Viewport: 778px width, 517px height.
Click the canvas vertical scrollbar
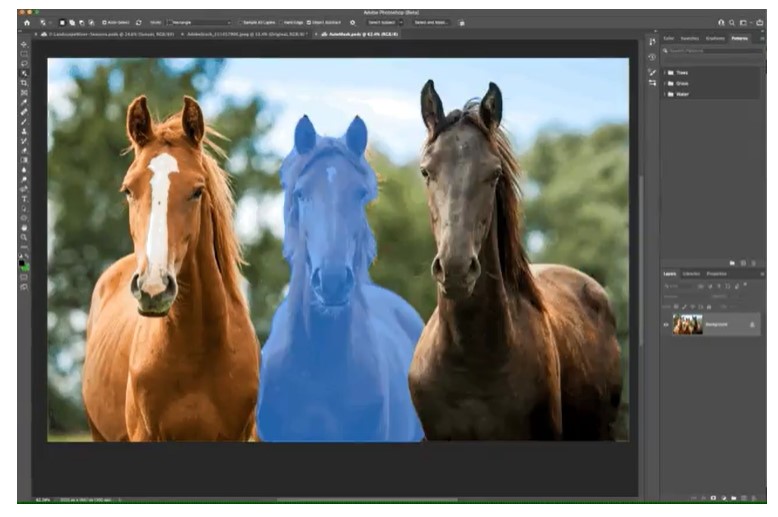(x=641, y=260)
